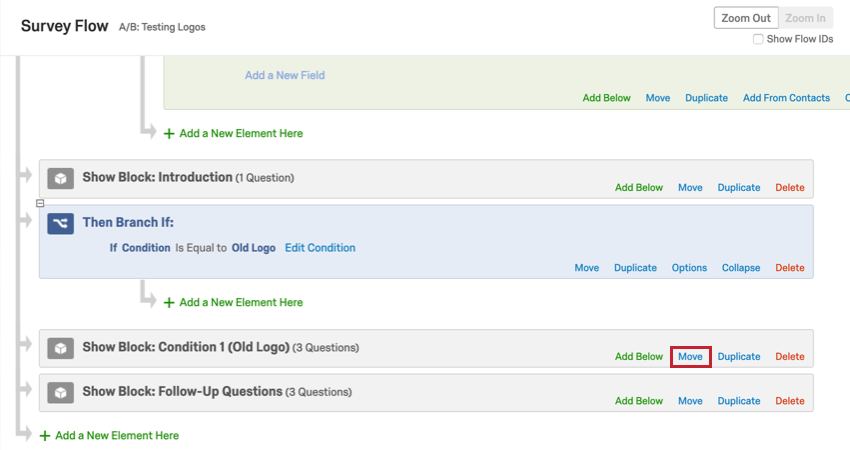Toggle the Show Flow IDs checkbox
850x450 pixels.
click(758, 39)
